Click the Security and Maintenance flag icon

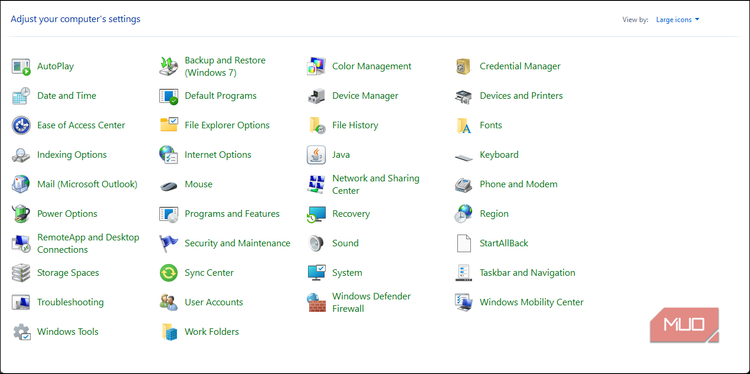[x=168, y=244]
